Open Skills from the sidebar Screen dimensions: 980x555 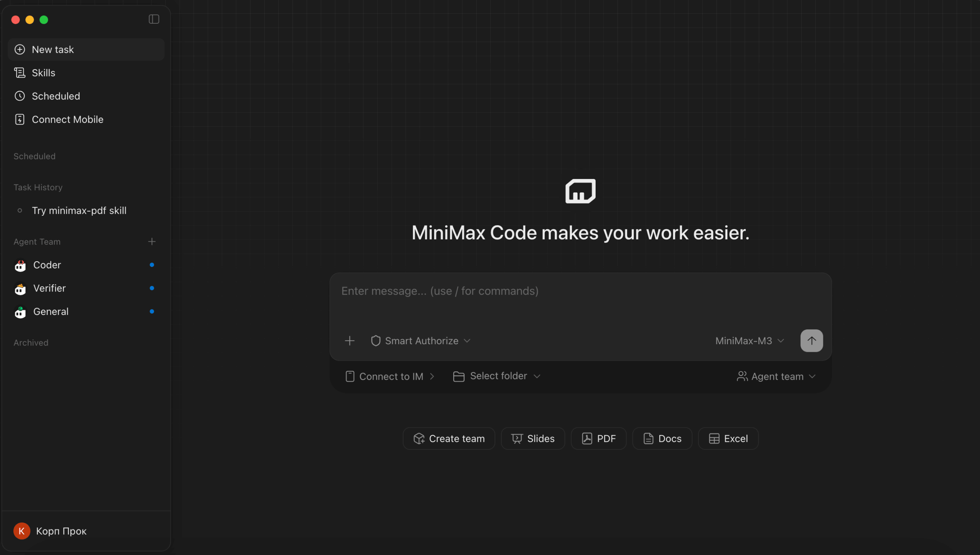click(x=86, y=73)
